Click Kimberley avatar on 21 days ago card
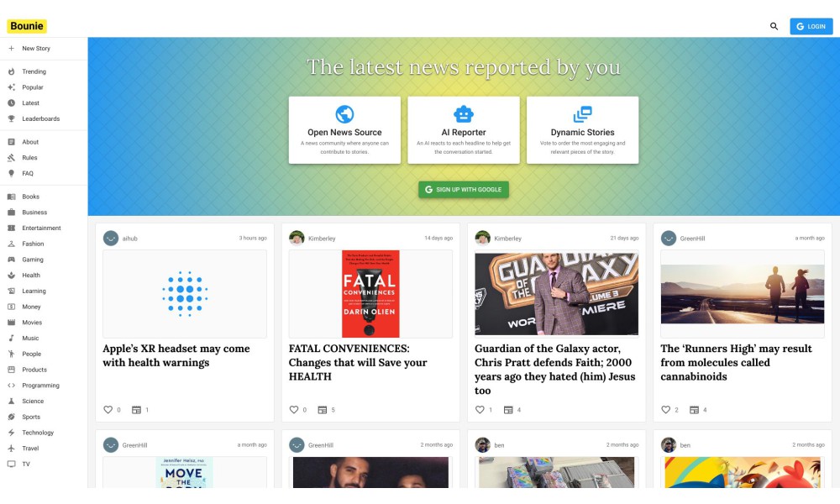 tap(483, 238)
